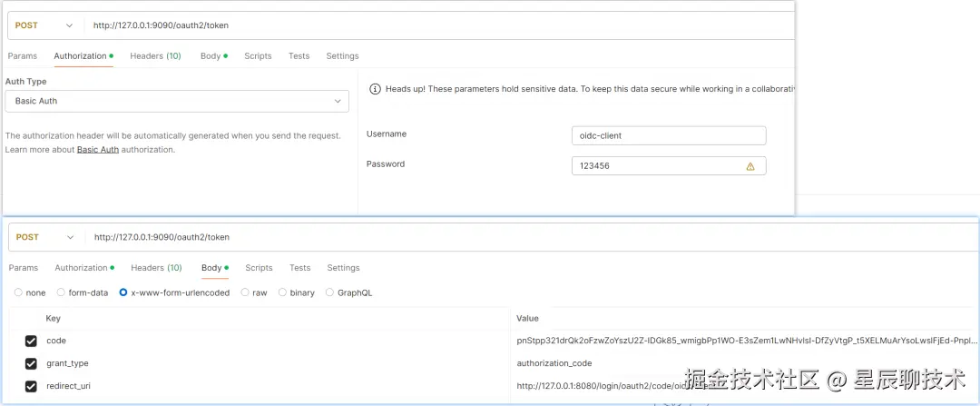Select Authorization tab in upper request
Image resolution: width=980 pixels, height=406 pixels.
[83, 55]
